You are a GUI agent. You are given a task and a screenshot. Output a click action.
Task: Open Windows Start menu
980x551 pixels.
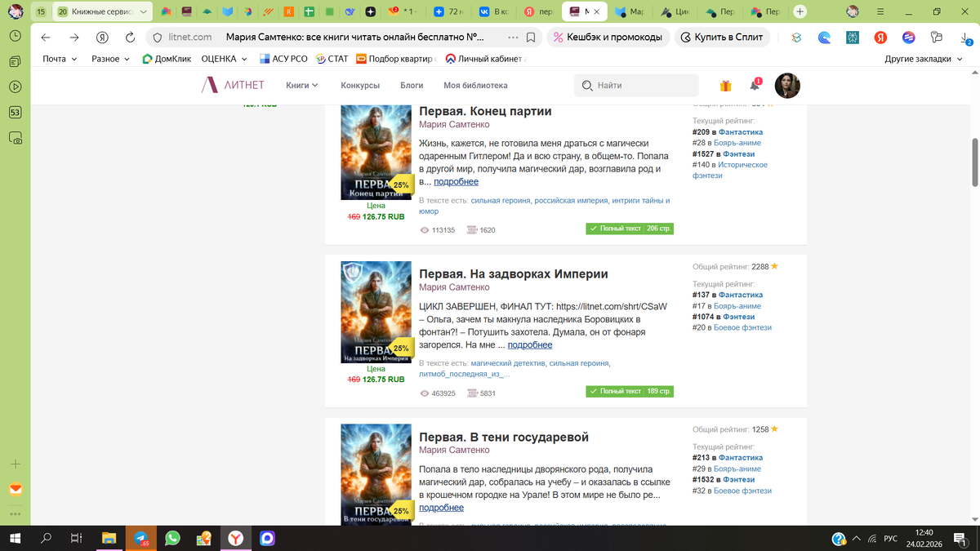(x=15, y=538)
